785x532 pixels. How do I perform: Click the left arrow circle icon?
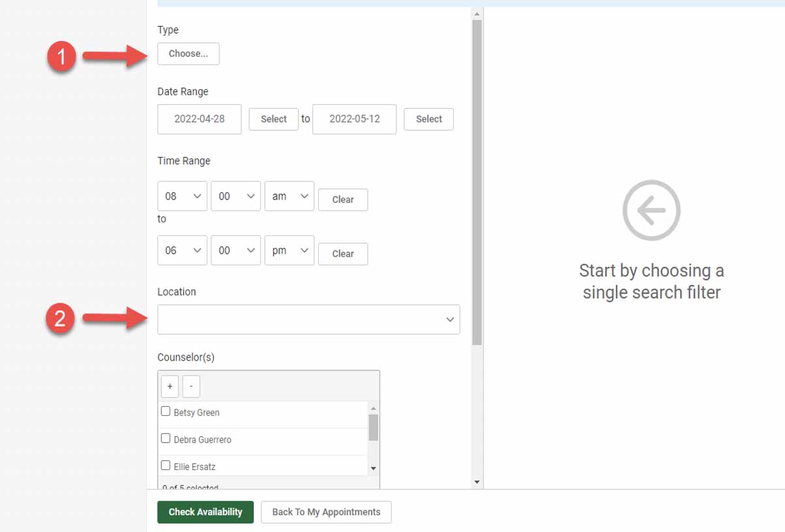point(651,210)
